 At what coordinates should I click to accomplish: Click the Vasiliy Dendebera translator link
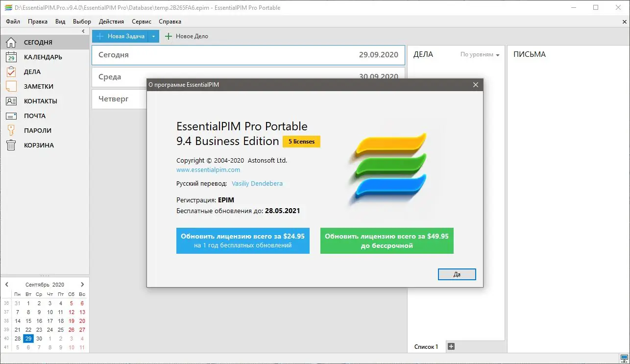click(x=257, y=184)
